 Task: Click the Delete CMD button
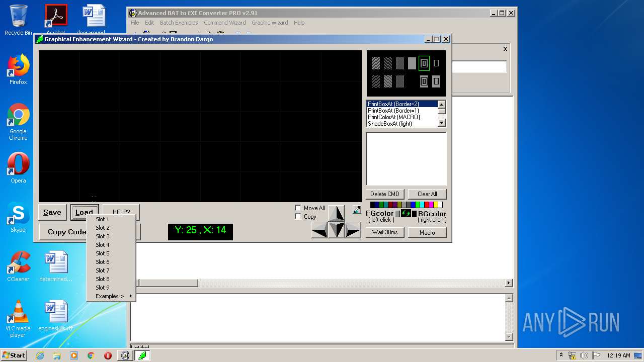tap(385, 194)
